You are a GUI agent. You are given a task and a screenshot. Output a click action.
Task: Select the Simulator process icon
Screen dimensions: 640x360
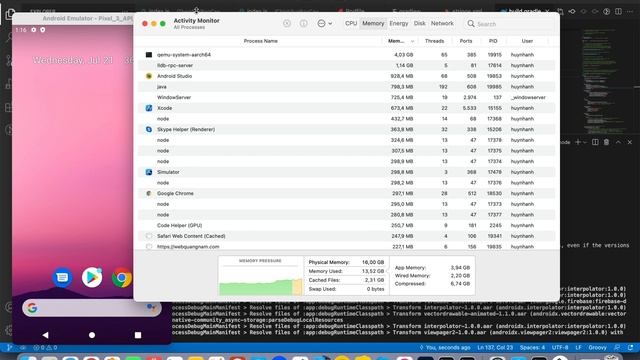click(149, 172)
